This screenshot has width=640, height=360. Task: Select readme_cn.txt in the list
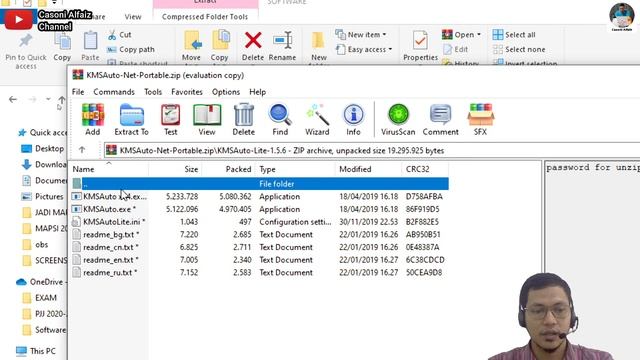pyautogui.click(x=260, y=247)
